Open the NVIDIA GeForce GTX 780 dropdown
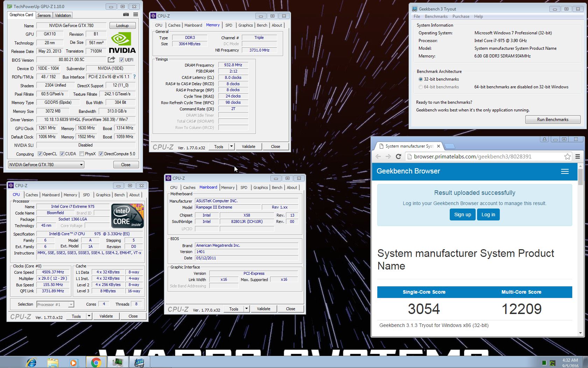 pyautogui.click(x=46, y=164)
